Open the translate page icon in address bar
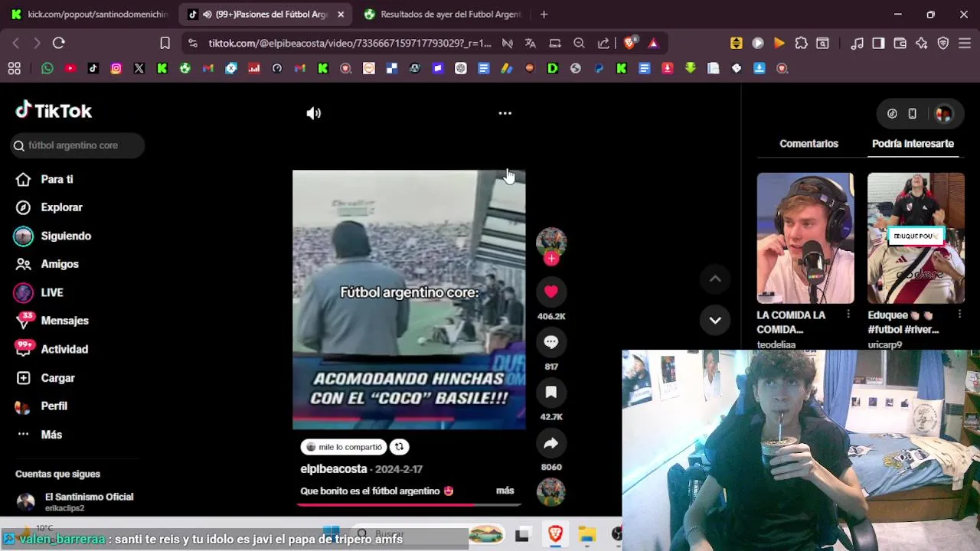This screenshot has width=980, height=551. [530, 44]
